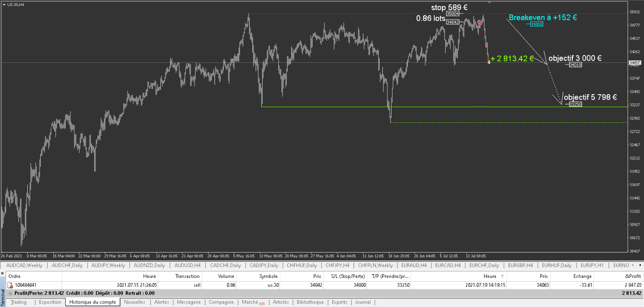Open the AUDUSD,H4 chart tab
The height and width of the screenshot is (307, 644).
(188, 265)
